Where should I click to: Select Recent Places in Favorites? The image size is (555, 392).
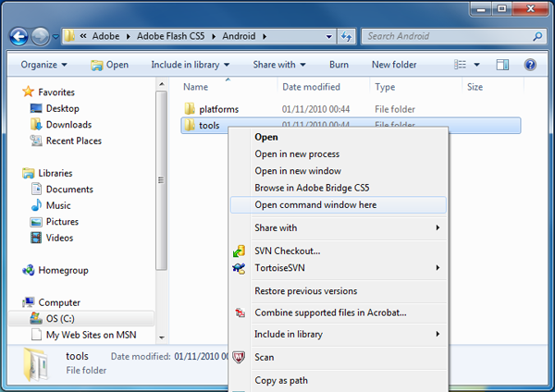click(66, 141)
